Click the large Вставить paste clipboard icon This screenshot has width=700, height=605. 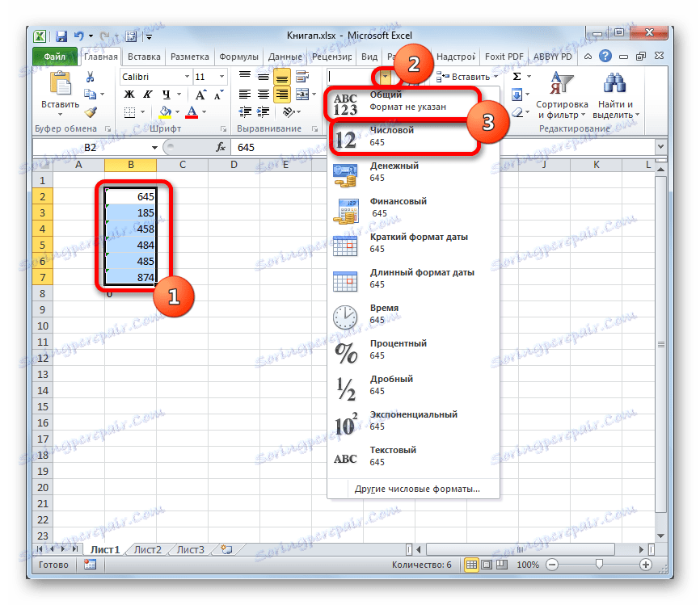(x=61, y=83)
